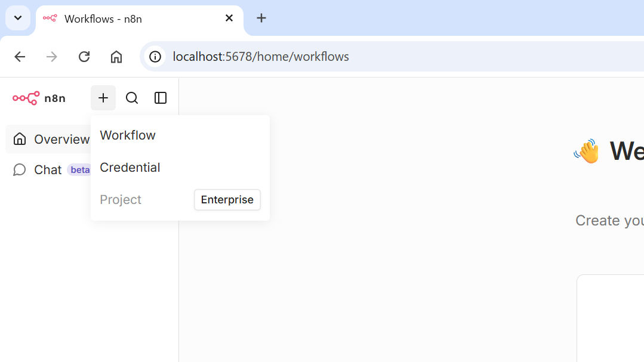Collapse the sidebar using the panel icon
This screenshot has width=644, height=362.
tap(161, 98)
